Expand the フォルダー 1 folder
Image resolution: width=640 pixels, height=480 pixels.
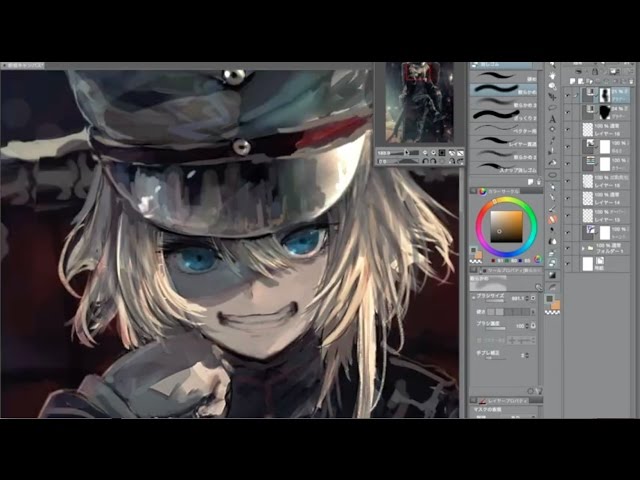(583, 248)
